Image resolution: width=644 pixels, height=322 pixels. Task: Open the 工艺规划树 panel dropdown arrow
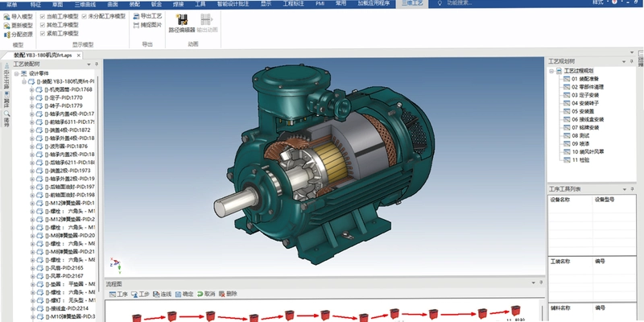pyautogui.click(x=624, y=62)
